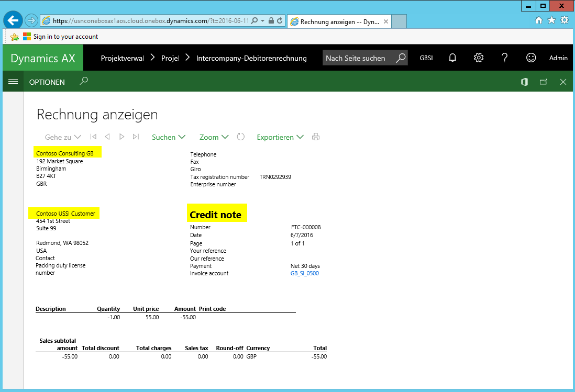Open the OPTIONEN menu tab
Image resolution: width=575 pixels, height=392 pixels.
coord(47,82)
